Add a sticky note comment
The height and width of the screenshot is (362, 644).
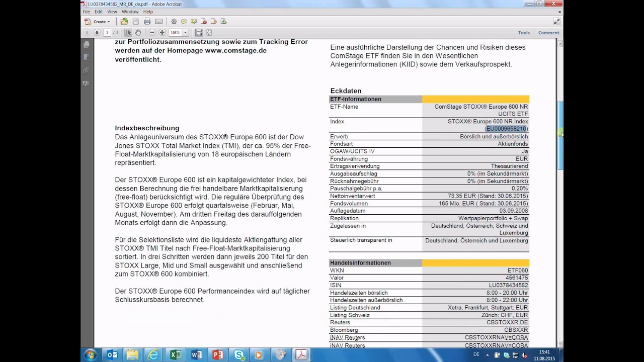tap(184, 22)
